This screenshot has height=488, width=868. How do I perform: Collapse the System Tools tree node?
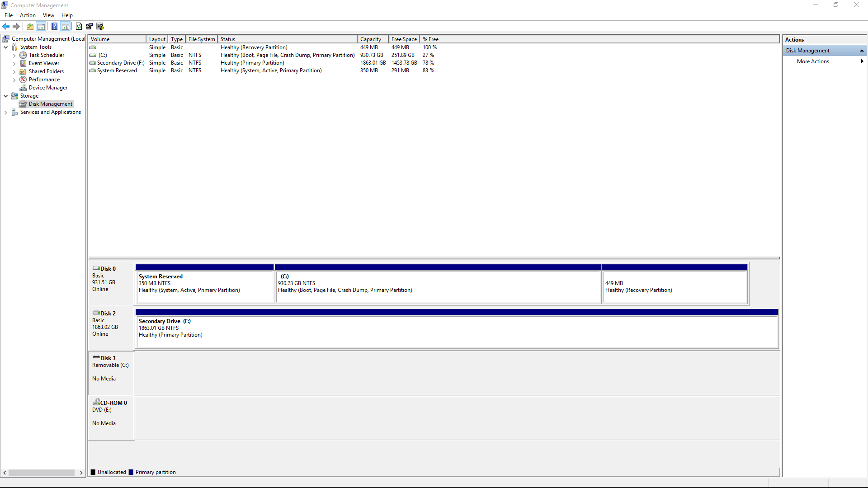[5, 47]
